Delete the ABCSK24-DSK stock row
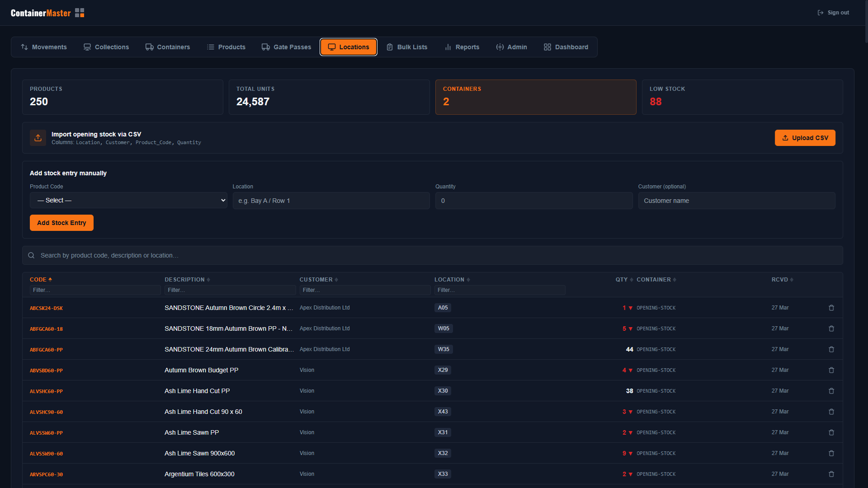868x488 pixels. 831,308
